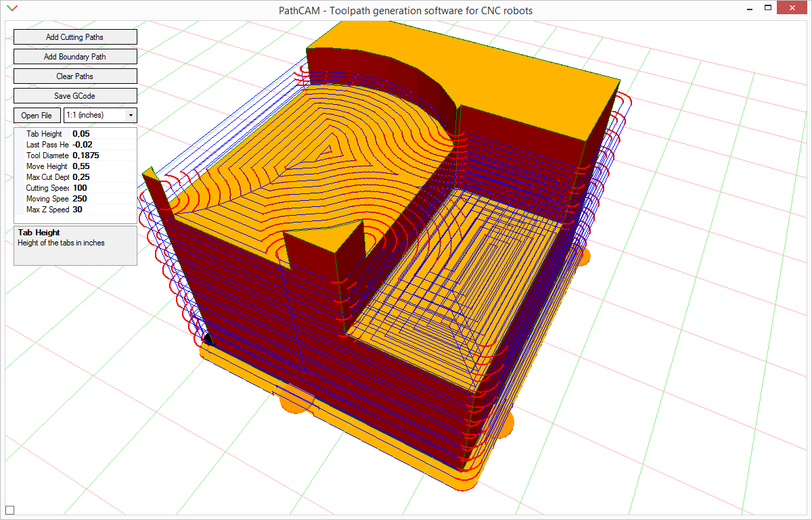This screenshot has width=812, height=520.
Task: Select the Cutting Spee property label
Action: (47, 188)
